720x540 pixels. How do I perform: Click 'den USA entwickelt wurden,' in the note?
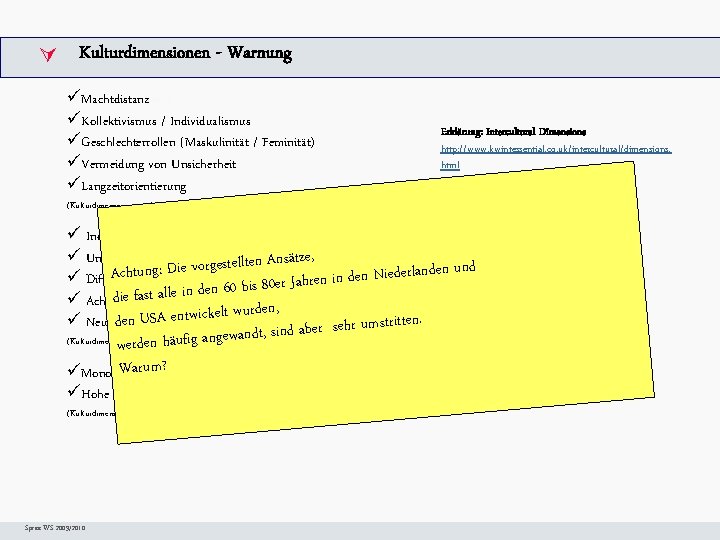(x=197, y=315)
